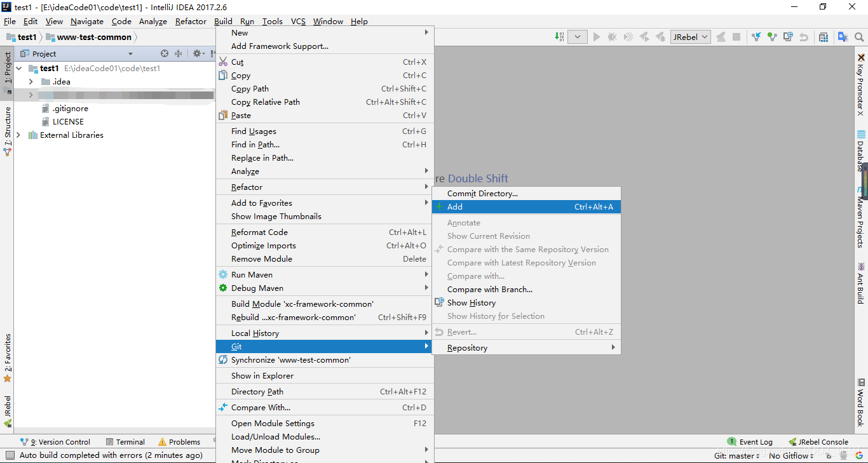This screenshot has height=463, width=868.
Task: Click the VCS Update Project icon
Action: tap(756, 37)
